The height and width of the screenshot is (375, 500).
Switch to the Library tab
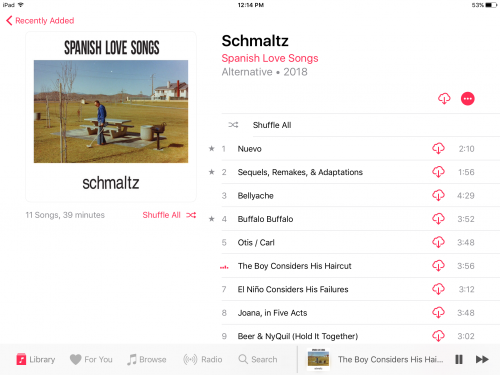pos(36,359)
